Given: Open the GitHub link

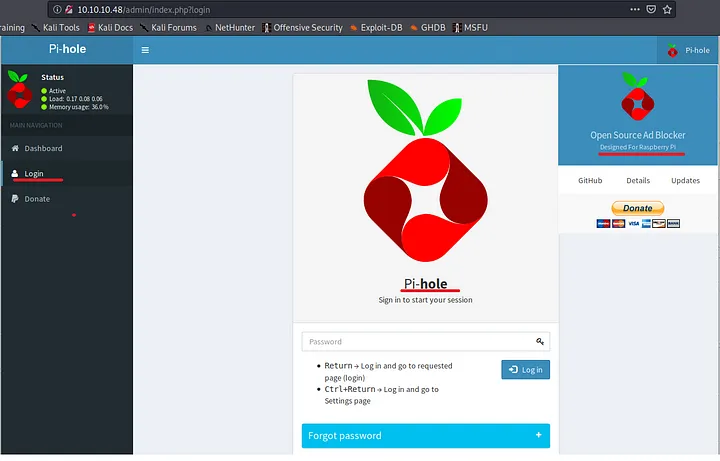Looking at the screenshot, I should coord(590,181).
